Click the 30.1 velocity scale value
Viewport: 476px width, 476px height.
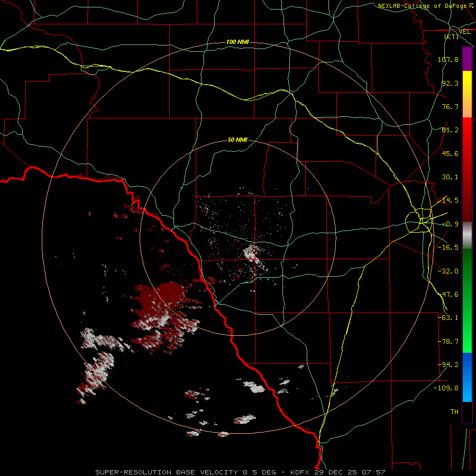tap(450, 177)
